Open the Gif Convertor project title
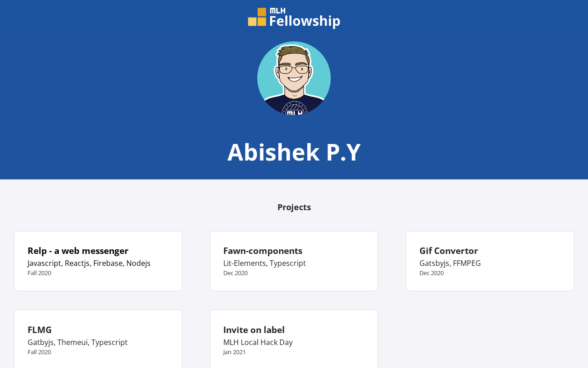This screenshot has width=588, height=368. [x=448, y=251]
